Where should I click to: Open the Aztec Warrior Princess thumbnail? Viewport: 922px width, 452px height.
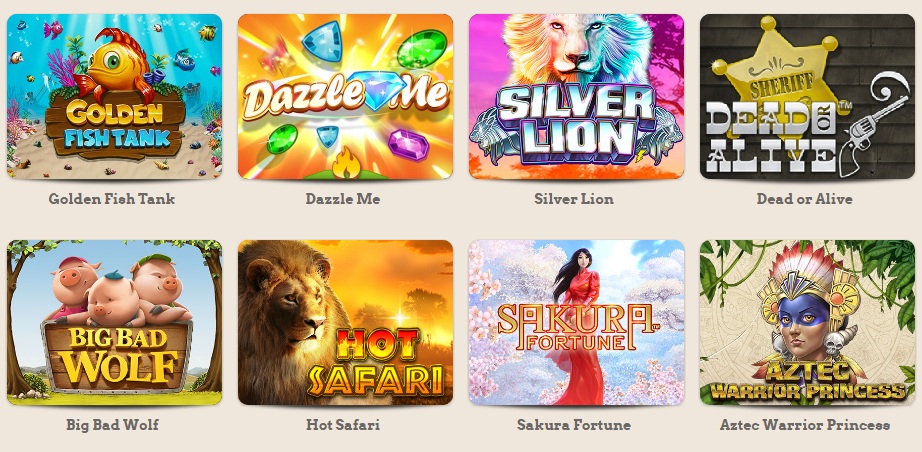pyautogui.click(x=807, y=323)
